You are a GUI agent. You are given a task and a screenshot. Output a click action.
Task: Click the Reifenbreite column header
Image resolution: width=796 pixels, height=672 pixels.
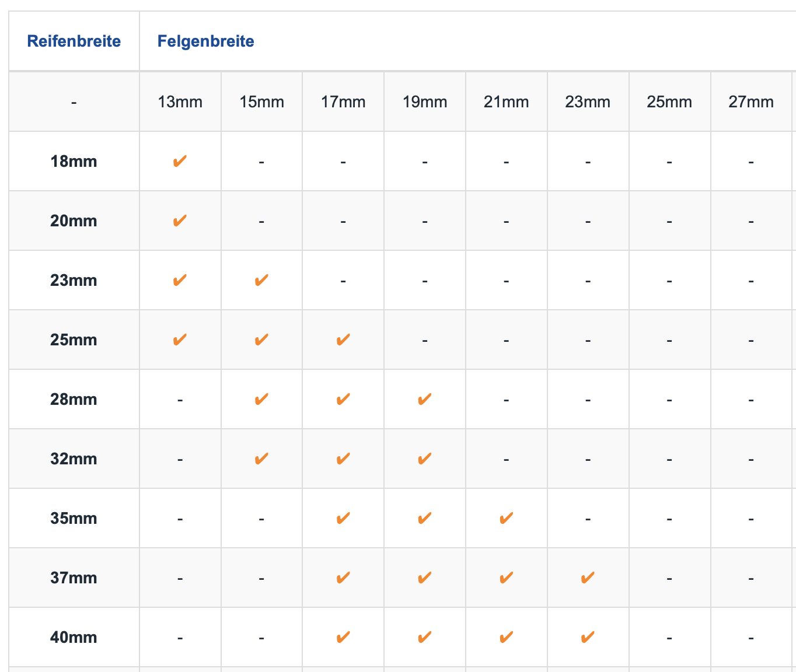[74, 41]
